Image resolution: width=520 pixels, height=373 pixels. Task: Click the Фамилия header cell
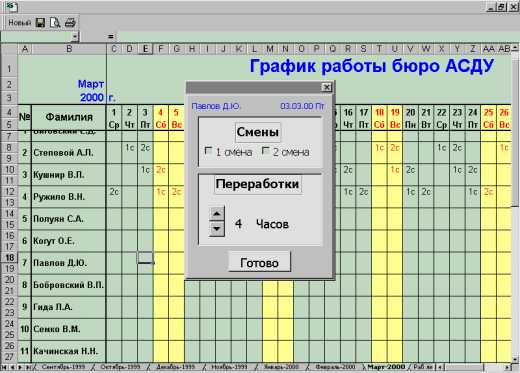(69, 117)
